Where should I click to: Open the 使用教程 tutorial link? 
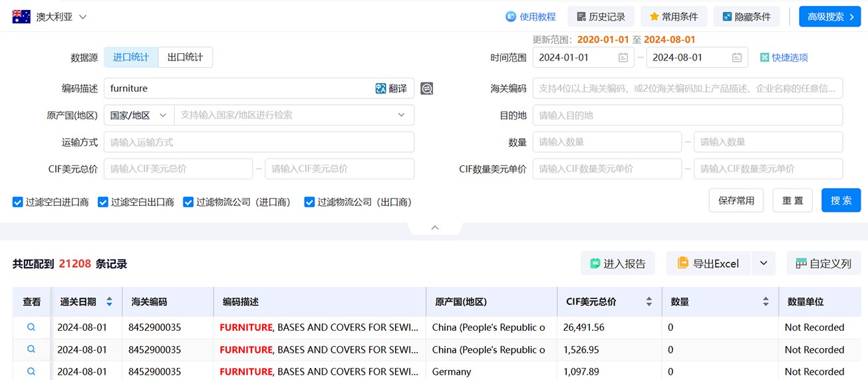click(530, 17)
